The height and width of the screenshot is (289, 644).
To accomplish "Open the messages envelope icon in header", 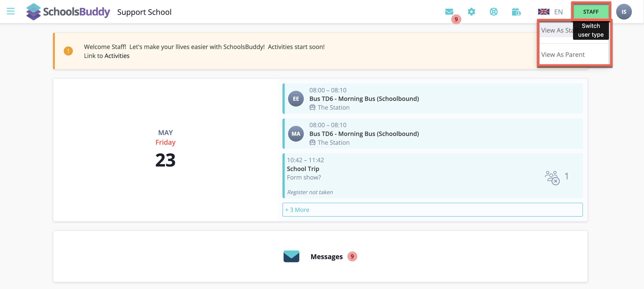I will point(449,12).
